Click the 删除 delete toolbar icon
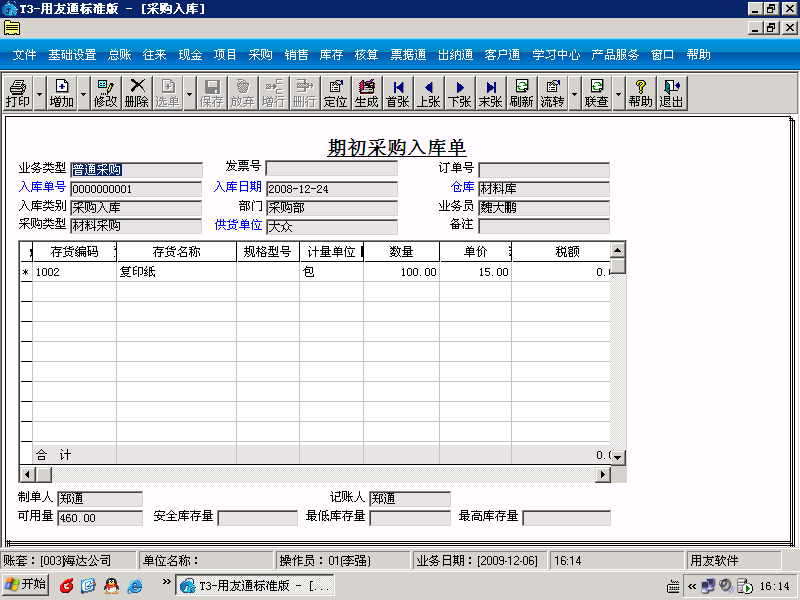The image size is (800, 600). click(137, 93)
